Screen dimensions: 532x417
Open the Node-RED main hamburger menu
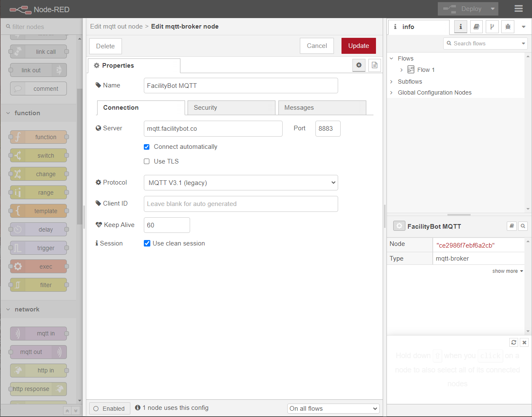[519, 9]
